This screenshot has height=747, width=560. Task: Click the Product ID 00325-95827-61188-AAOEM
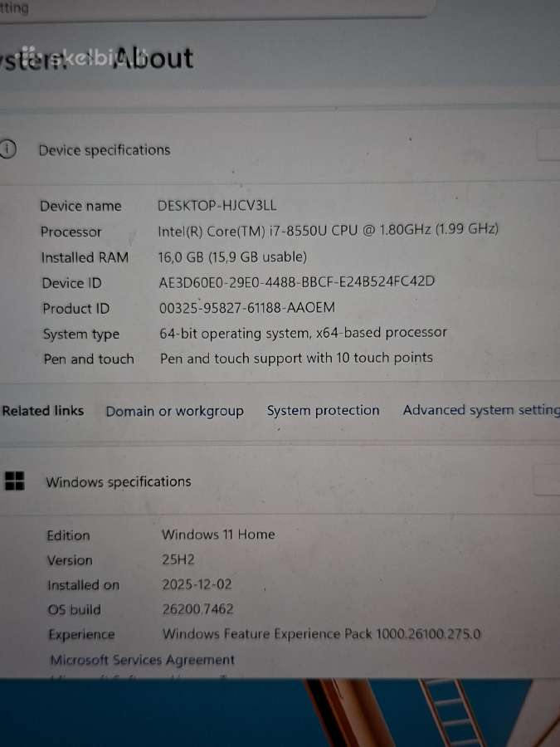(x=246, y=307)
